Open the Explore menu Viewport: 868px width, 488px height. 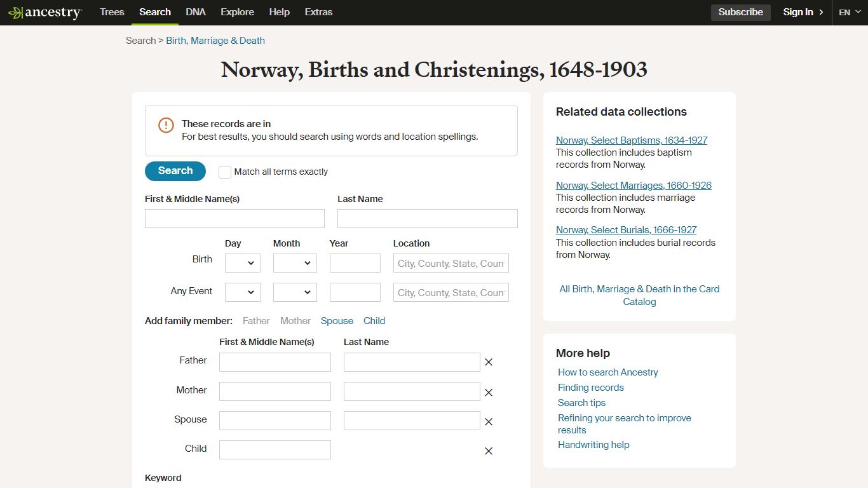click(238, 12)
